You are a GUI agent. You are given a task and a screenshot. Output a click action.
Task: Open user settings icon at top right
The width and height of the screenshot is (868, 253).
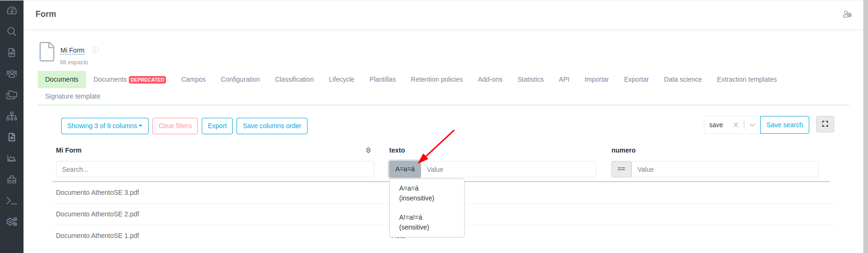[847, 15]
